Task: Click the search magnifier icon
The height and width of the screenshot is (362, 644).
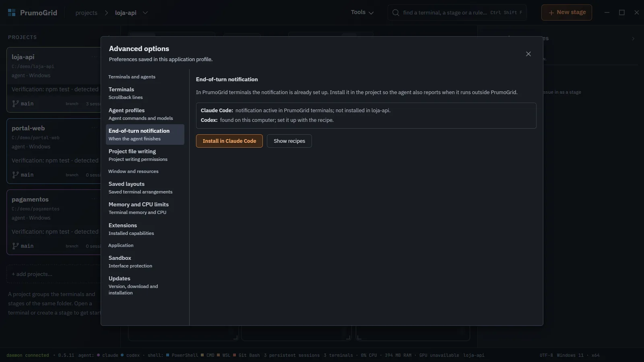Action: point(396,12)
